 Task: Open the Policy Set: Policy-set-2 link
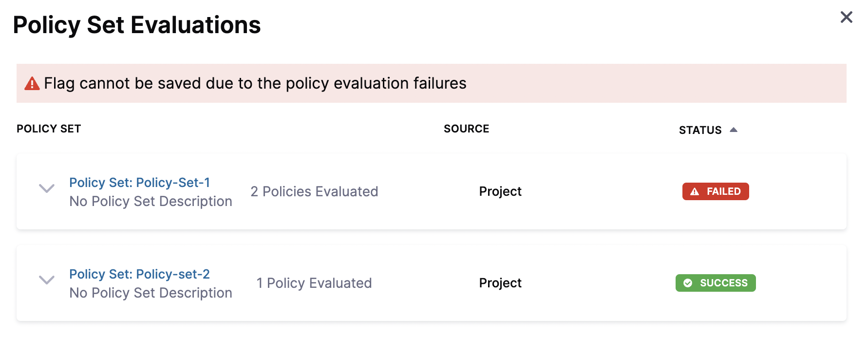tap(140, 274)
